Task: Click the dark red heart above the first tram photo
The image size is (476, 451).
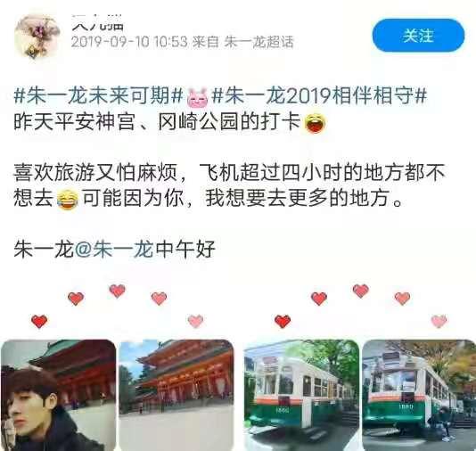Action: (283, 321)
